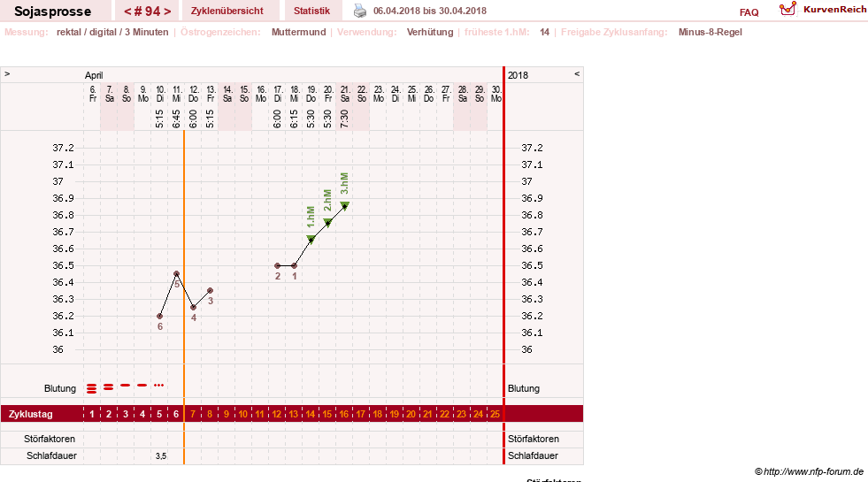Click date header 30. Mo
Image resolution: width=868 pixels, height=482 pixels.
pos(496,94)
